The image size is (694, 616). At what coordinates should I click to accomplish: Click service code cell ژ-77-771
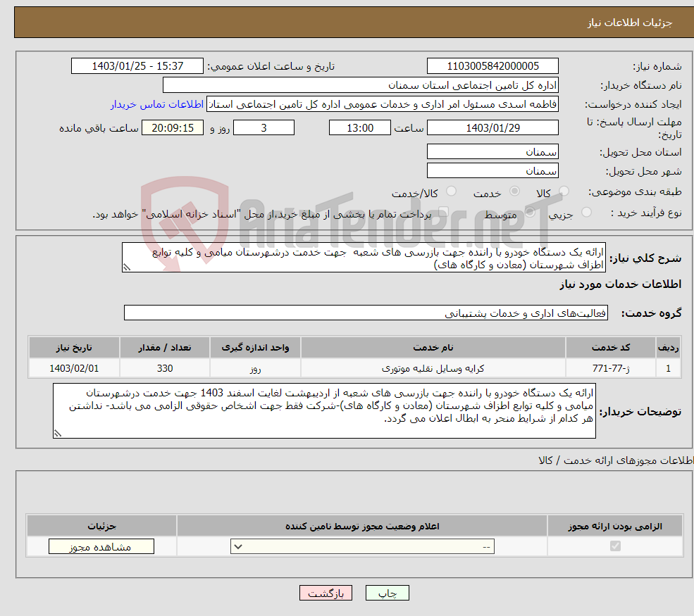point(610,368)
